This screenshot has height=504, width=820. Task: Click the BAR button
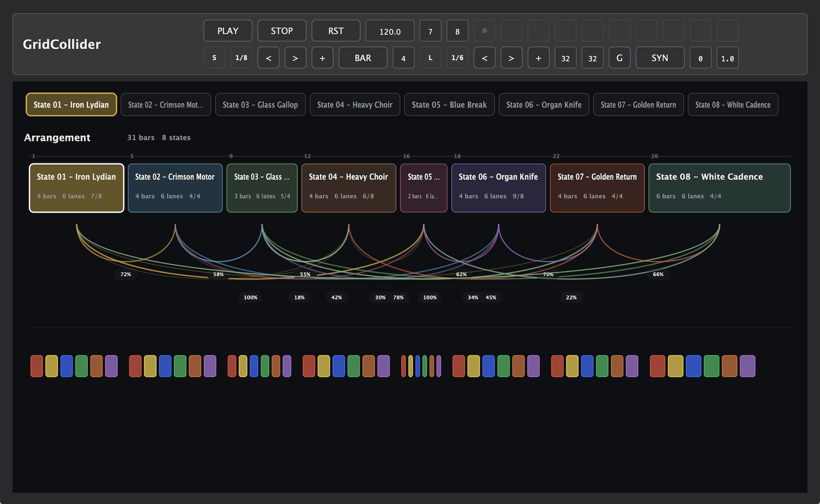[363, 58]
